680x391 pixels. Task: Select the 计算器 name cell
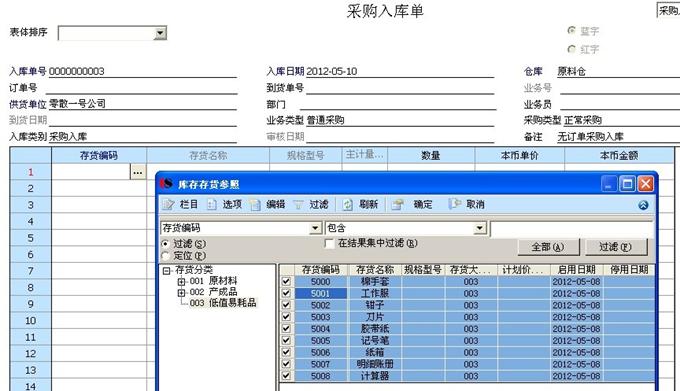point(375,376)
